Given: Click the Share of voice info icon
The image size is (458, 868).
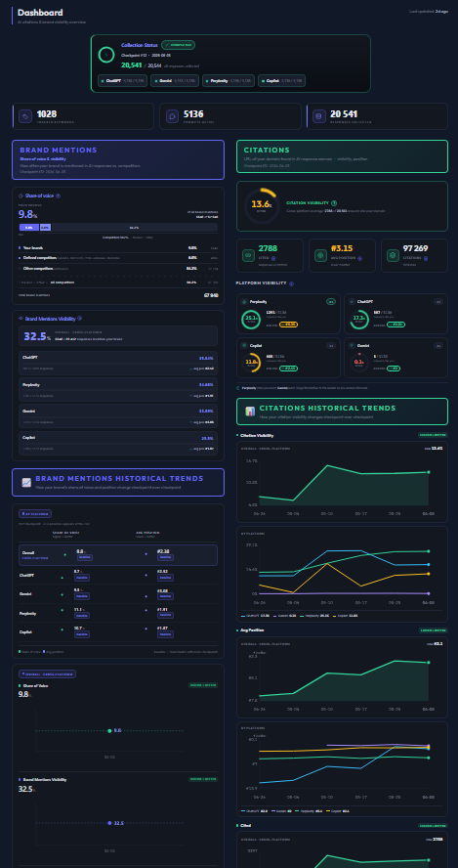Looking at the screenshot, I should [58, 195].
